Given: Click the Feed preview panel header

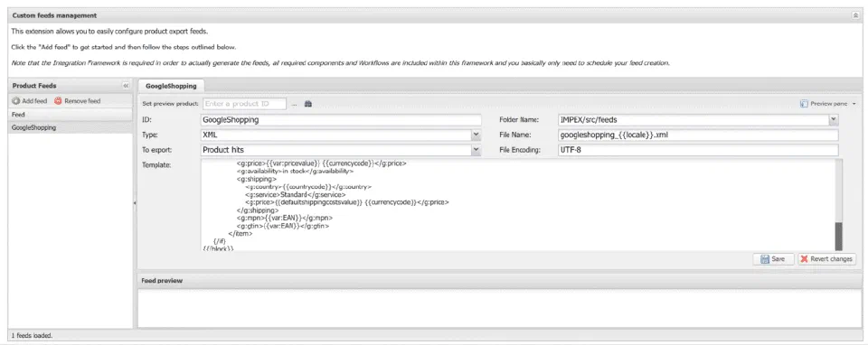Looking at the screenshot, I should [499, 280].
